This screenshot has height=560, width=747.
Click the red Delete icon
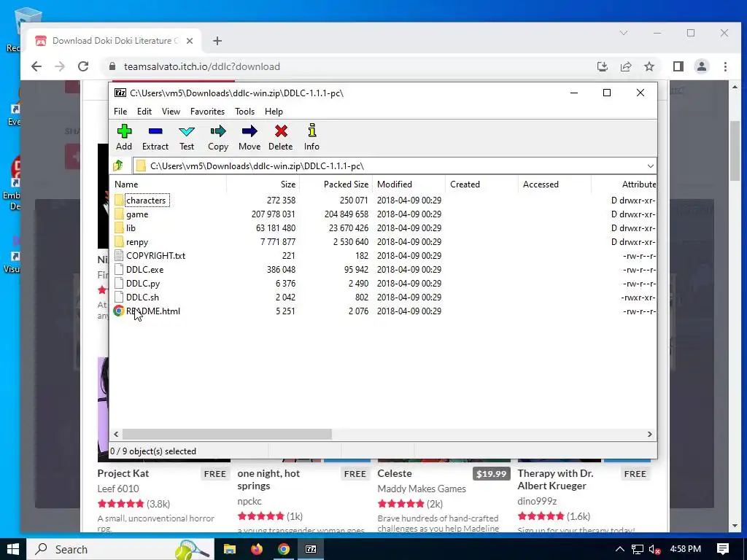(x=281, y=131)
